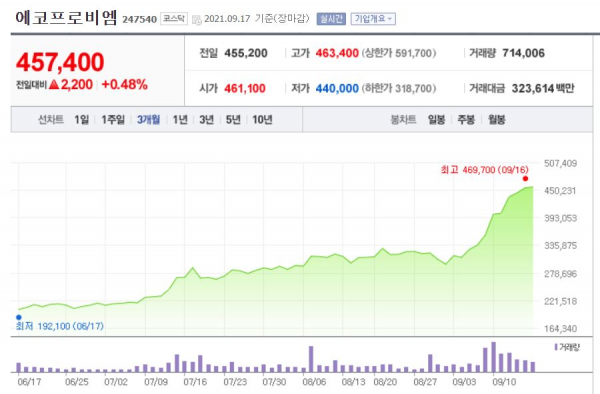
Task: Select the 3개월 line chart tab
Action: (x=148, y=120)
